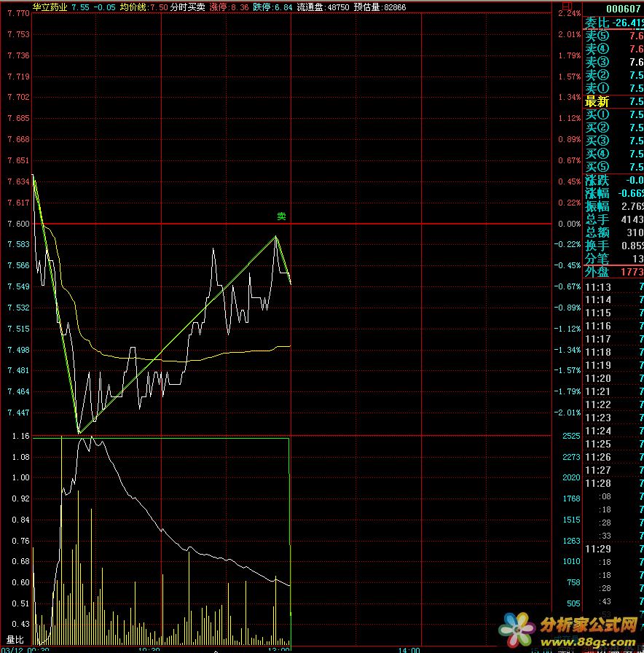The height and width of the screenshot is (653, 644).
Task: Click the 涨跌 price change row
Action: point(613,180)
